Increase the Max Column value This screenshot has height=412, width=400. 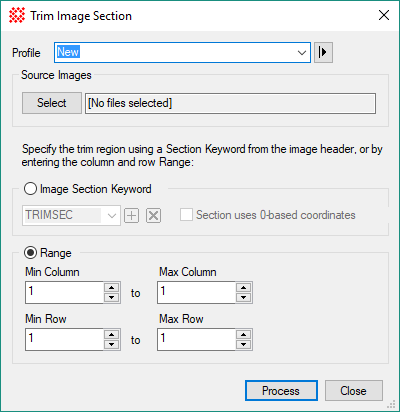pyautogui.click(x=243, y=288)
